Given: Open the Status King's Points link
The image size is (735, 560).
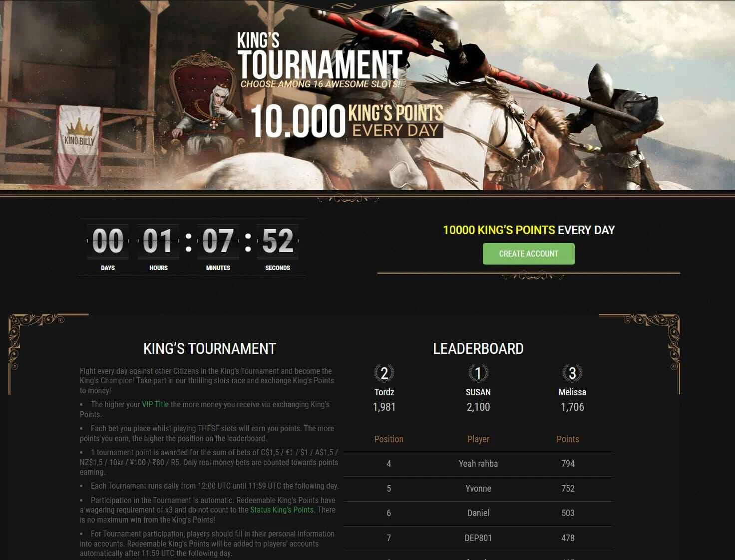Looking at the screenshot, I should coord(282,510).
